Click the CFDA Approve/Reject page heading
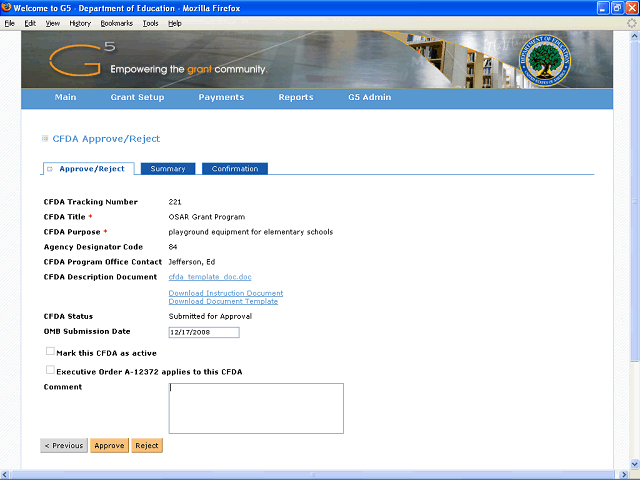Screen dimensions: 640x480 106,139
